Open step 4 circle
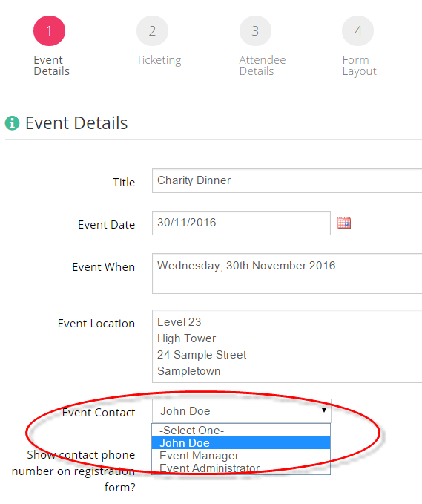 (x=357, y=31)
